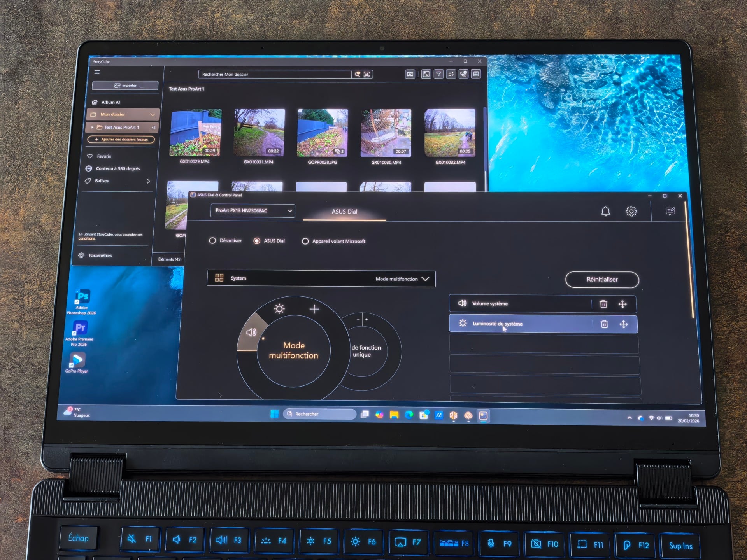747x560 pixels.
Task: Click the Réinitialiser button
Action: click(x=602, y=279)
